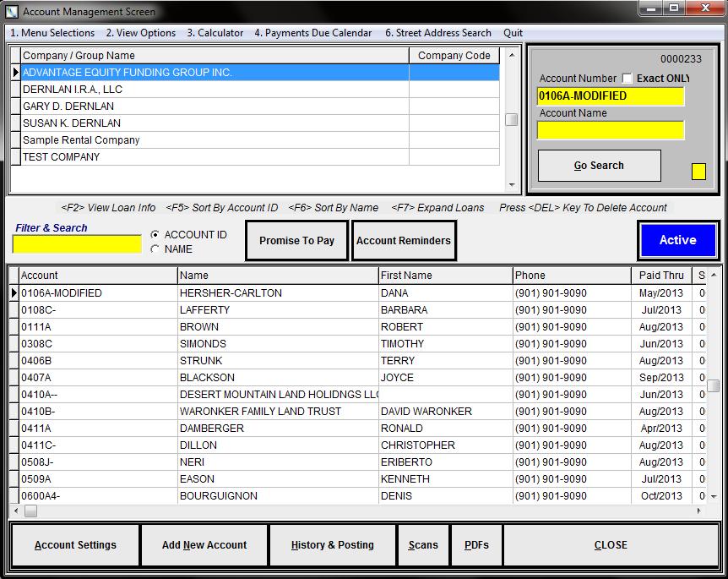Click the Name column header
Screen dimensions: 728x579
click(x=278, y=275)
